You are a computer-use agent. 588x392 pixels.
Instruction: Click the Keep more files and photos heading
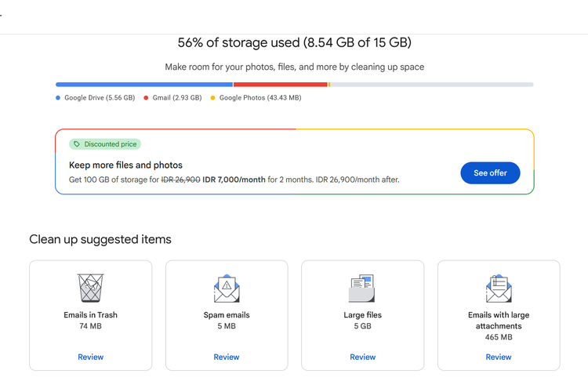[x=125, y=165]
